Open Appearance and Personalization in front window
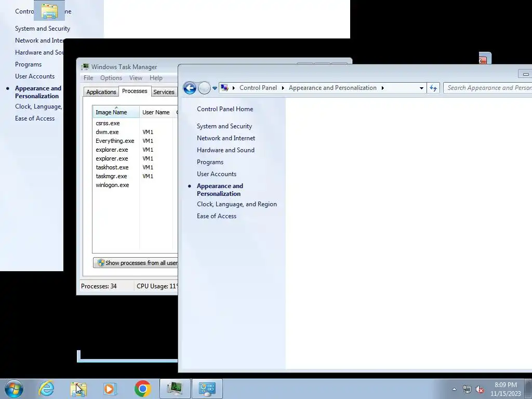Image resolution: width=532 pixels, height=399 pixels. [220, 190]
